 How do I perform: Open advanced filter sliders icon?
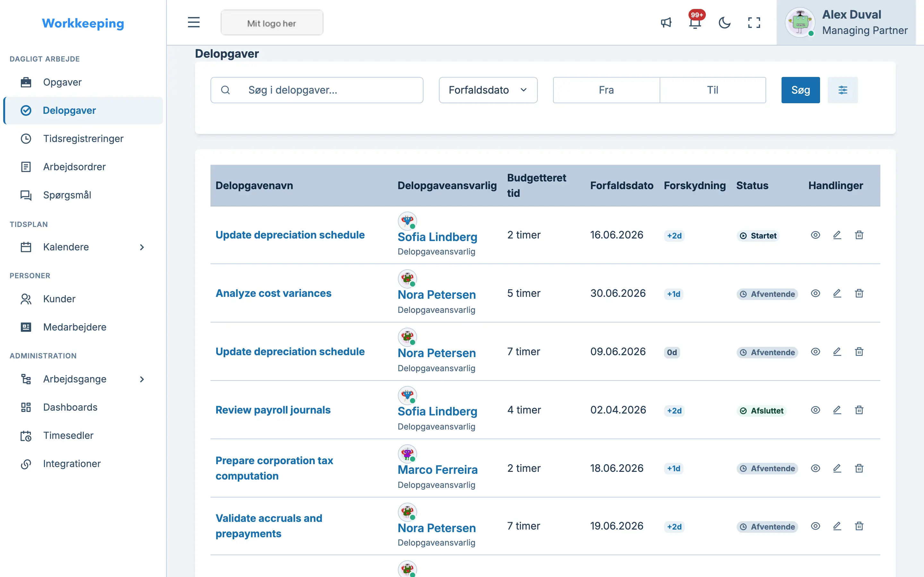[843, 90]
